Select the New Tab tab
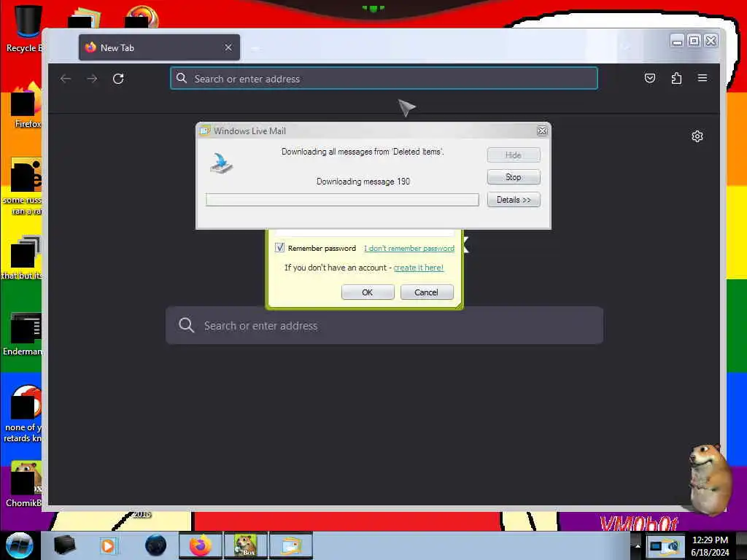 (159, 47)
